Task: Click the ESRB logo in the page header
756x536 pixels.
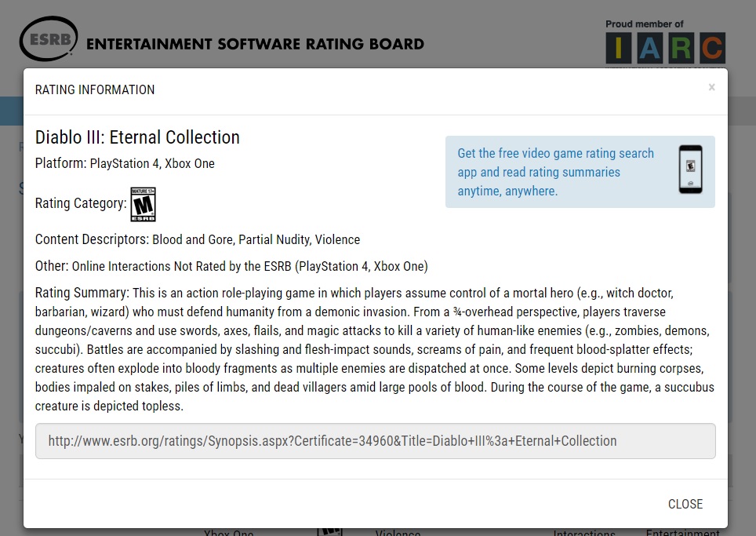Action: coord(49,39)
